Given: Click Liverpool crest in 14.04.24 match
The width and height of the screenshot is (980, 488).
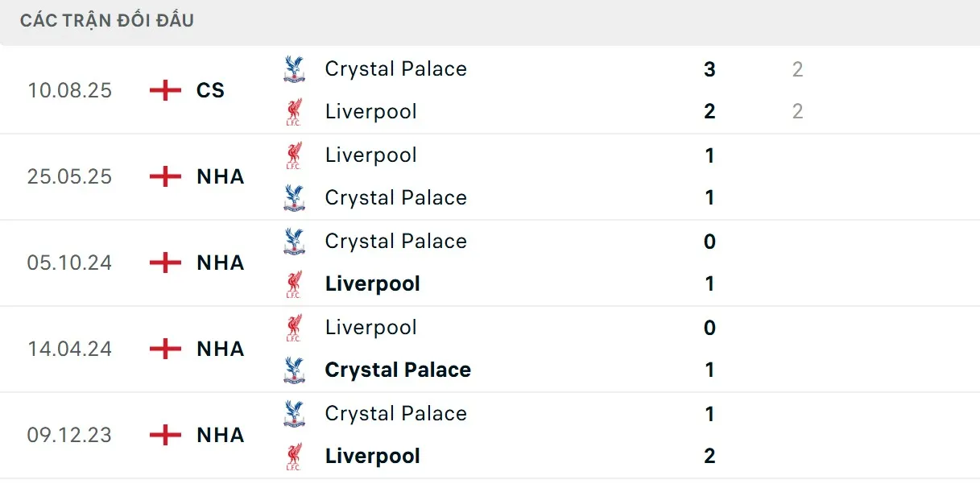Looking at the screenshot, I should [x=294, y=328].
